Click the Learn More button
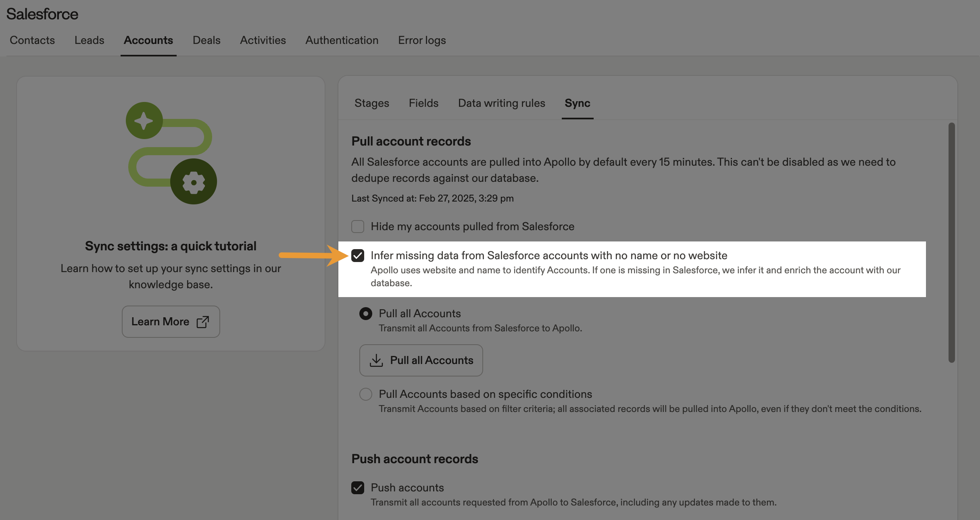 click(x=171, y=322)
